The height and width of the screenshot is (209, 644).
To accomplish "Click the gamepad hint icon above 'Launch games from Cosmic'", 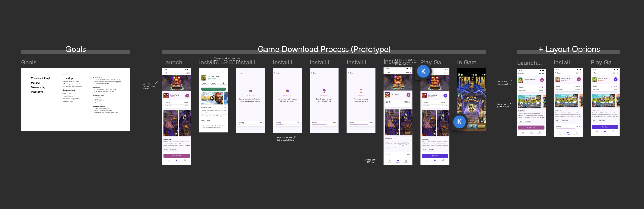I will (x=250, y=91).
